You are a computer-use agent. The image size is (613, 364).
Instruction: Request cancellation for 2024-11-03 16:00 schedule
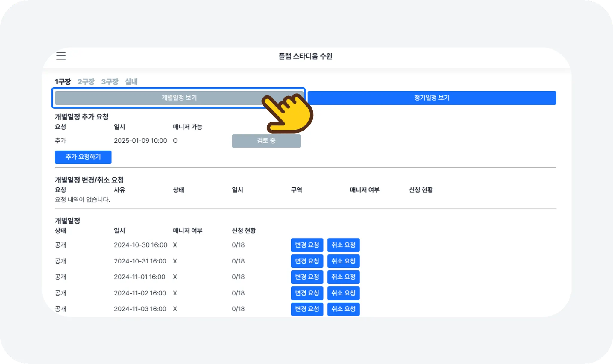[343, 309]
